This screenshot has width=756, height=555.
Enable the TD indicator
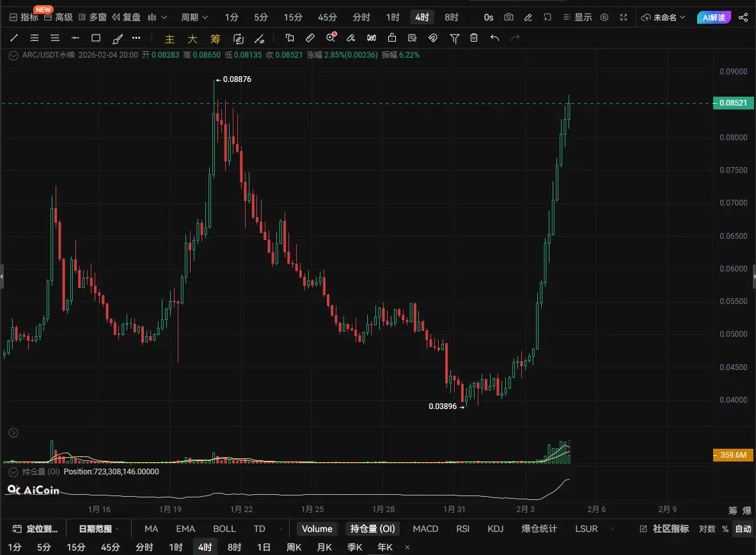pos(260,529)
